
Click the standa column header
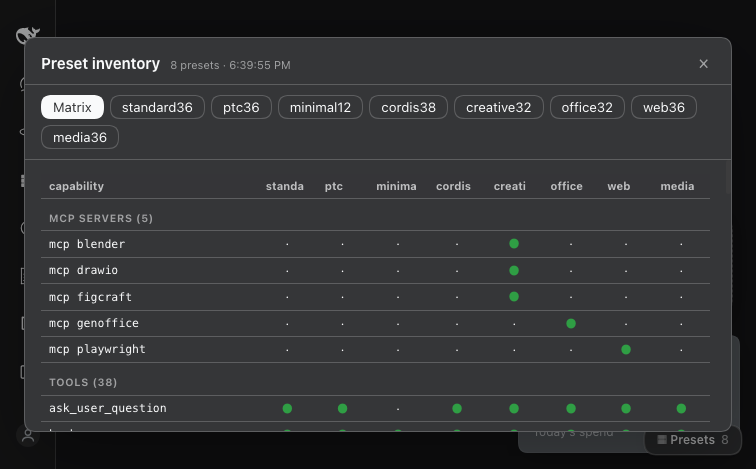click(x=285, y=186)
